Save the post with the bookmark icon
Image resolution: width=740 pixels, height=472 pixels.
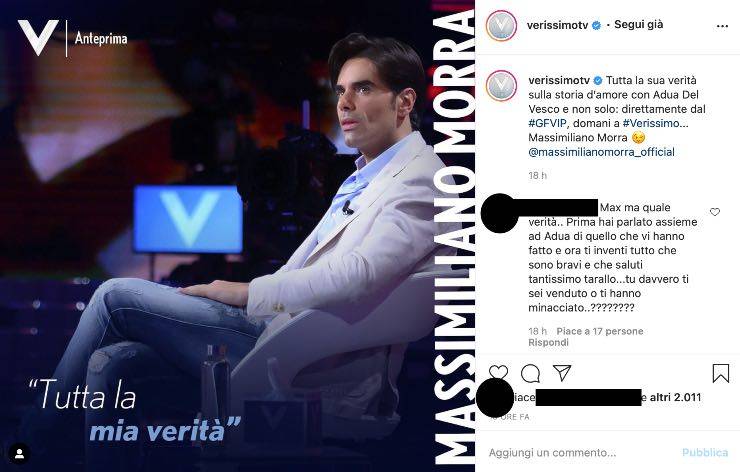pyautogui.click(x=721, y=373)
